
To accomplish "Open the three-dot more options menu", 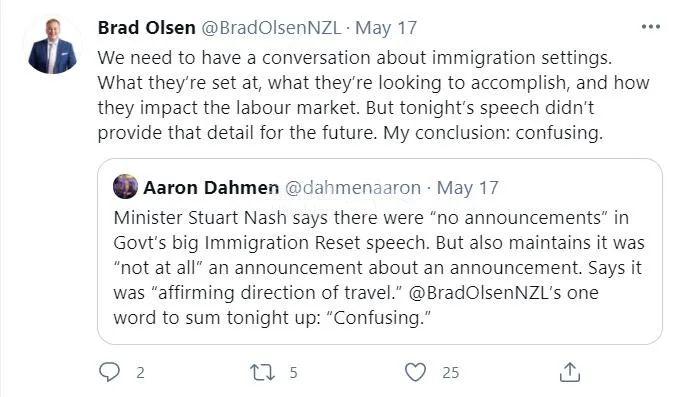I will [x=651, y=27].
